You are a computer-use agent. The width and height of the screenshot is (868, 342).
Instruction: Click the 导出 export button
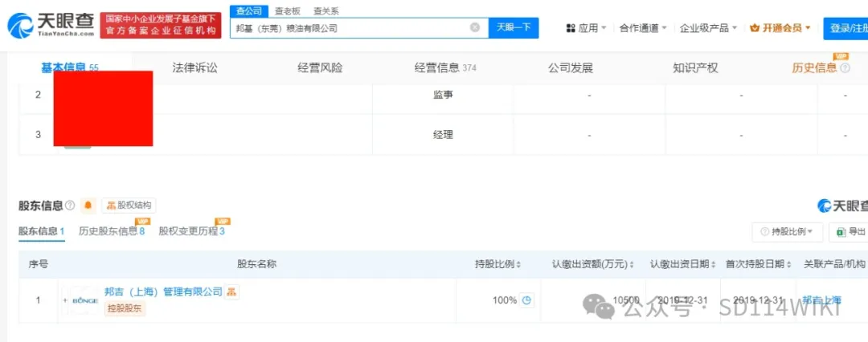click(850, 232)
